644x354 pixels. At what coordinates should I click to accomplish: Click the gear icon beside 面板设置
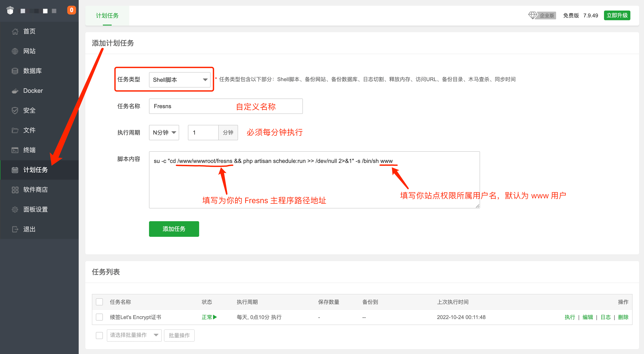tap(15, 209)
